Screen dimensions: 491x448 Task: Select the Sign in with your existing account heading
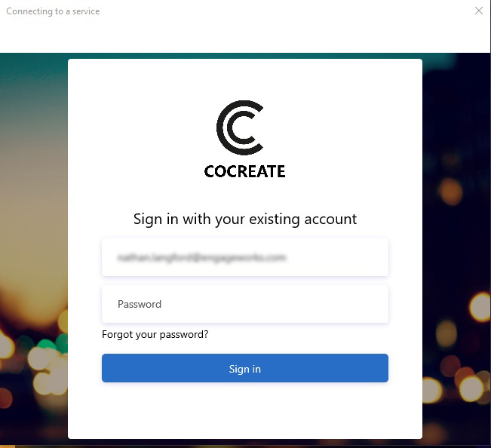click(x=245, y=219)
